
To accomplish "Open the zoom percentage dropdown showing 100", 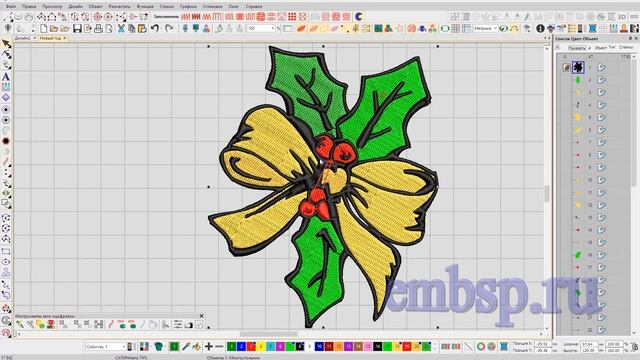I will (272, 29).
